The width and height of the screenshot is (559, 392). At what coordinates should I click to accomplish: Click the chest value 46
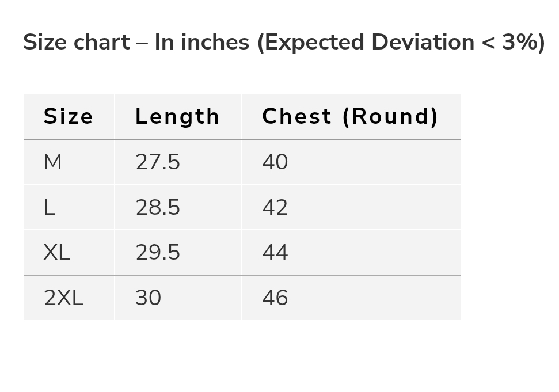(x=275, y=298)
